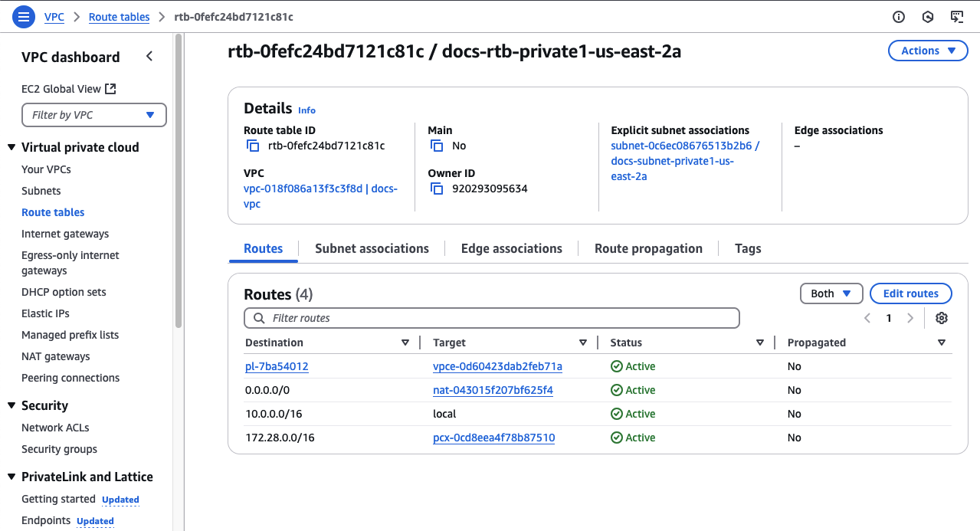Open the Actions dropdown
This screenshot has width=980, height=531.
coord(927,50)
